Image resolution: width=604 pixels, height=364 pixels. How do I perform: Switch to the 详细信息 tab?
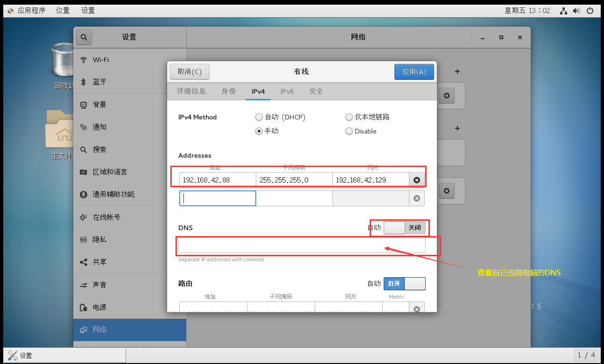191,91
